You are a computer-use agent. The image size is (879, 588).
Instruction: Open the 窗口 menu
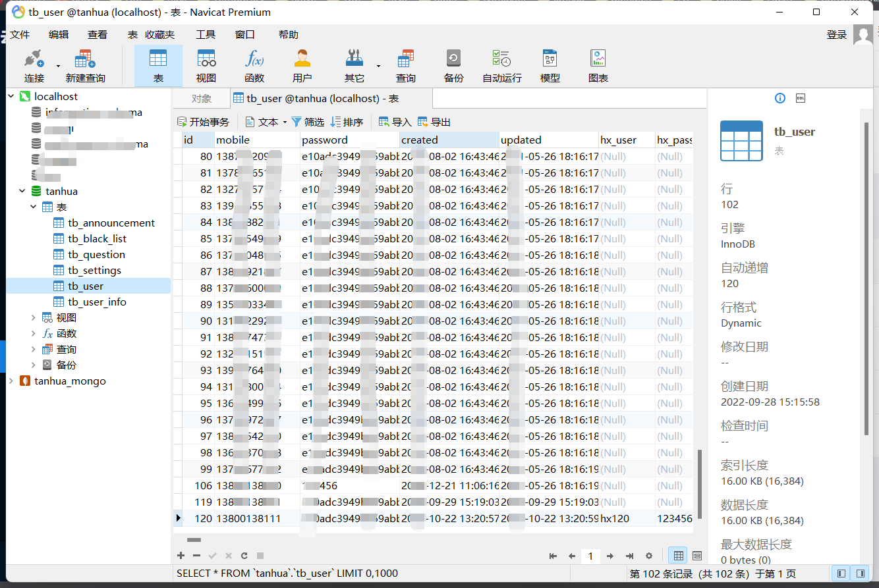point(245,34)
